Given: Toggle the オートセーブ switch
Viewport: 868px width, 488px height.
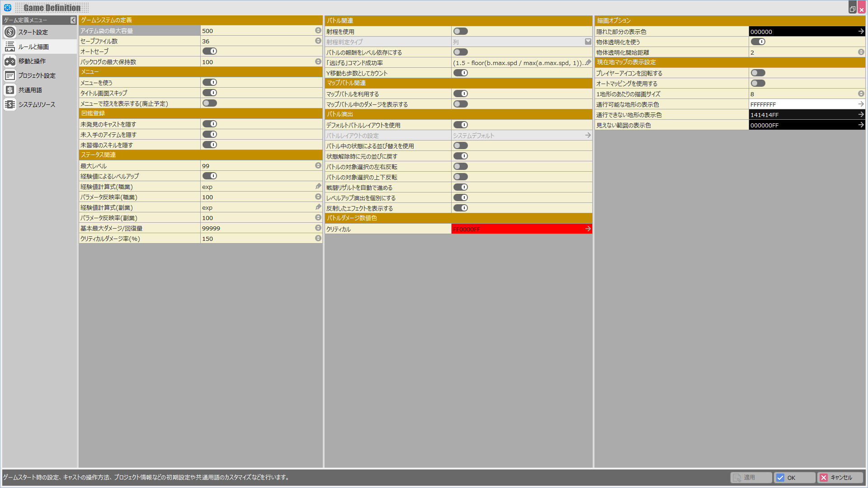Looking at the screenshot, I should pos(210,52).
